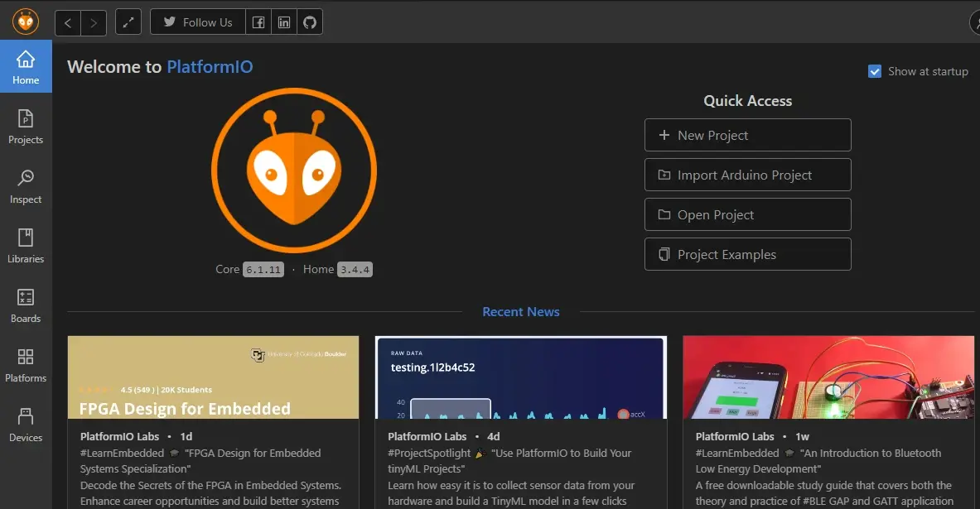Screen dimensions: 980x509
Task: Open Devices in the sidebar
Action: click(26, 425)
